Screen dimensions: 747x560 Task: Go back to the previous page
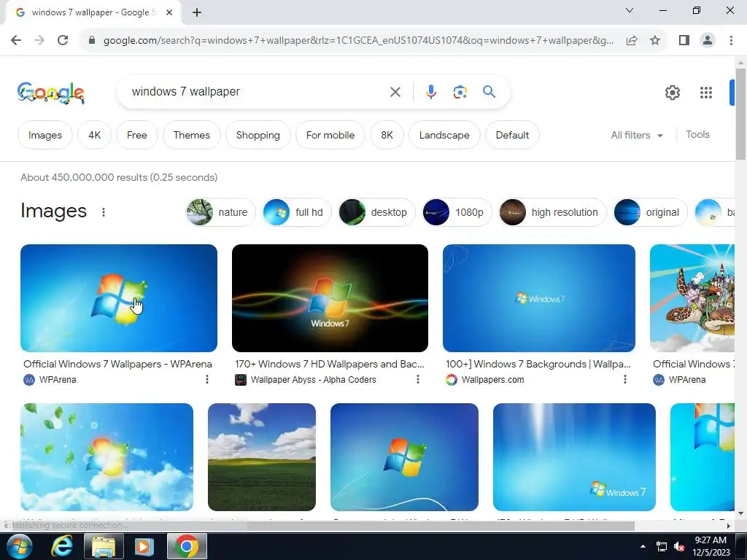coord(16,40)
